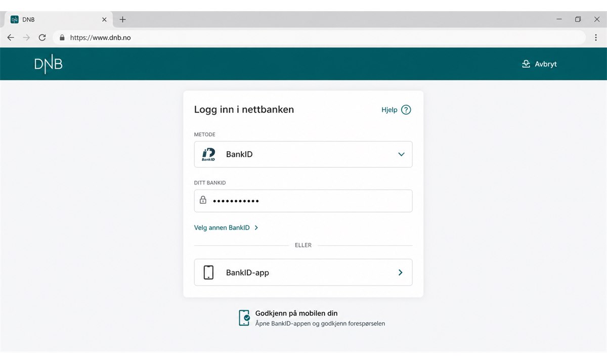
Task: Click the address bar padlock icon
Action: pos(62,37)
